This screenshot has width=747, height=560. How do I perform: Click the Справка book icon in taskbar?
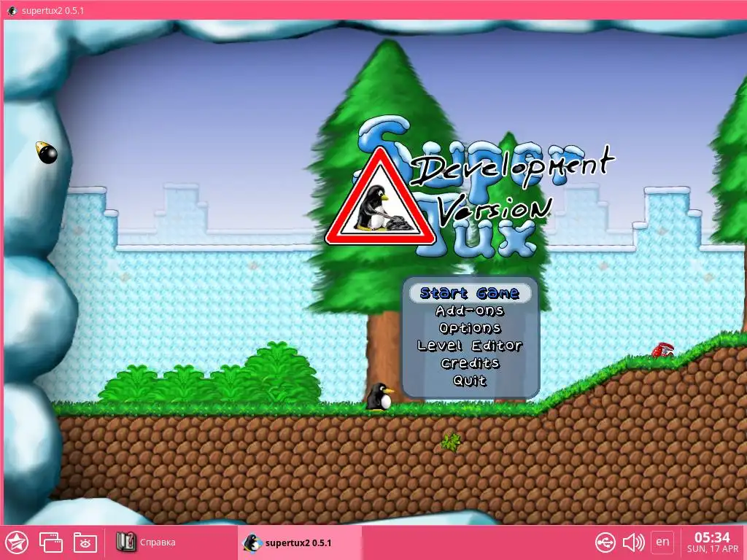coord(126,542)
